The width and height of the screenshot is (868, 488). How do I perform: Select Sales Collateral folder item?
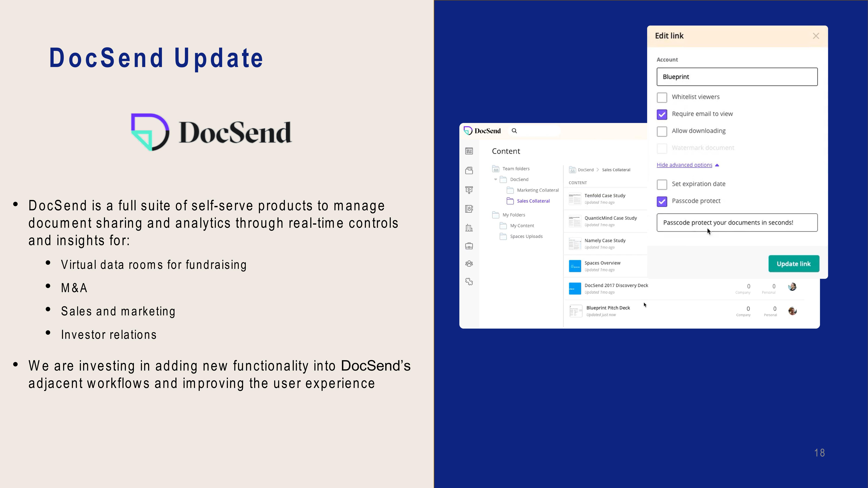pos(532,201)
